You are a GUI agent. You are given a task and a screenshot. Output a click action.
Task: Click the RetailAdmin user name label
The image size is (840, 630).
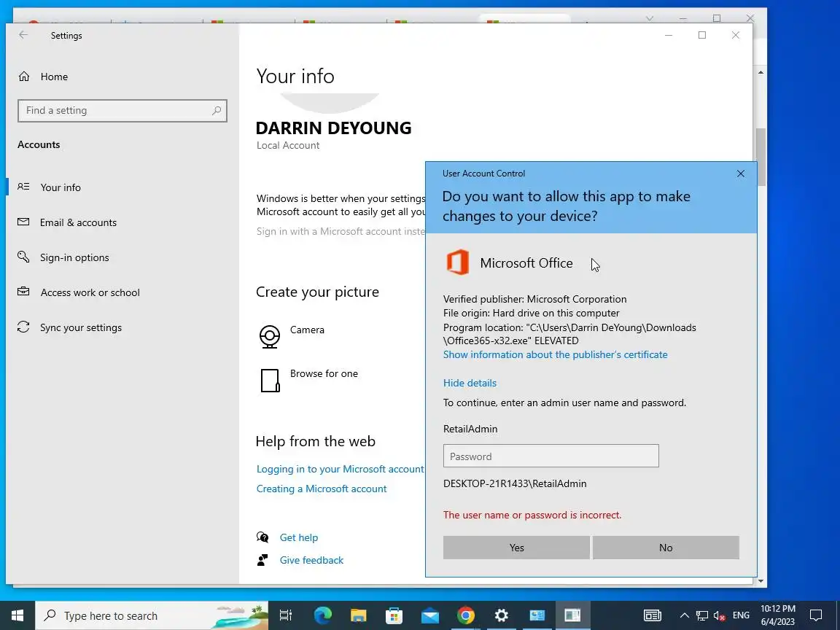(x=470, y=429)
